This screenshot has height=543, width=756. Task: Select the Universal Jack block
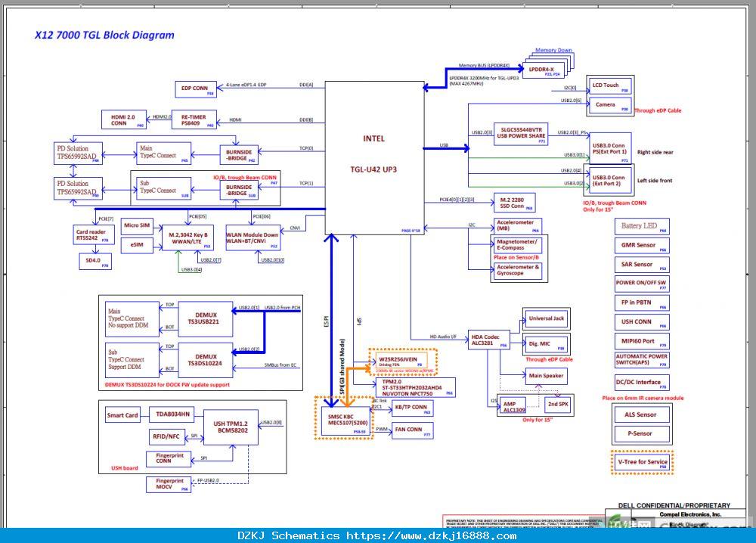pos(546,318)
